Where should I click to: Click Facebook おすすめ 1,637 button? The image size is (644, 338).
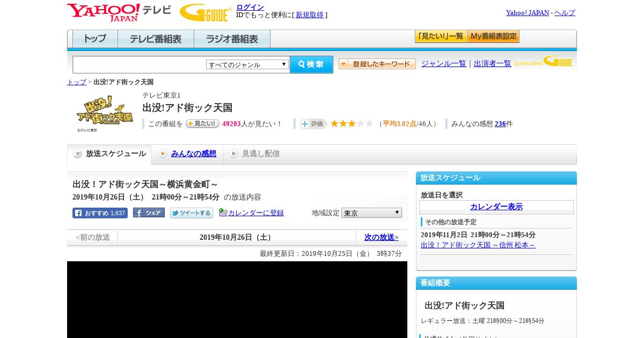tap(100, 213)
